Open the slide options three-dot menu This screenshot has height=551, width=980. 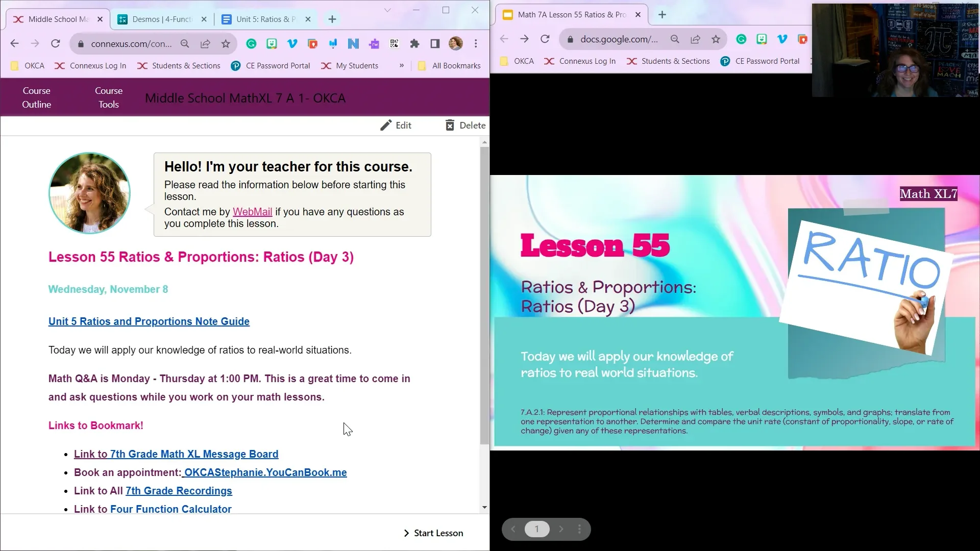[x=580, y=529]
